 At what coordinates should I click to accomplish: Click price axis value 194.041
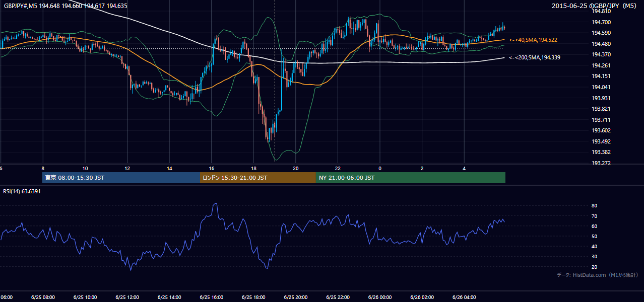601,87
